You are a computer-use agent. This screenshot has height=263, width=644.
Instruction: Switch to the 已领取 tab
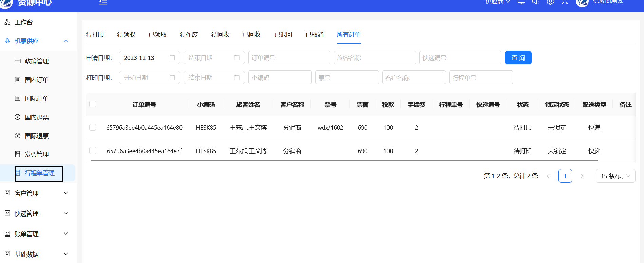[158, 35]
